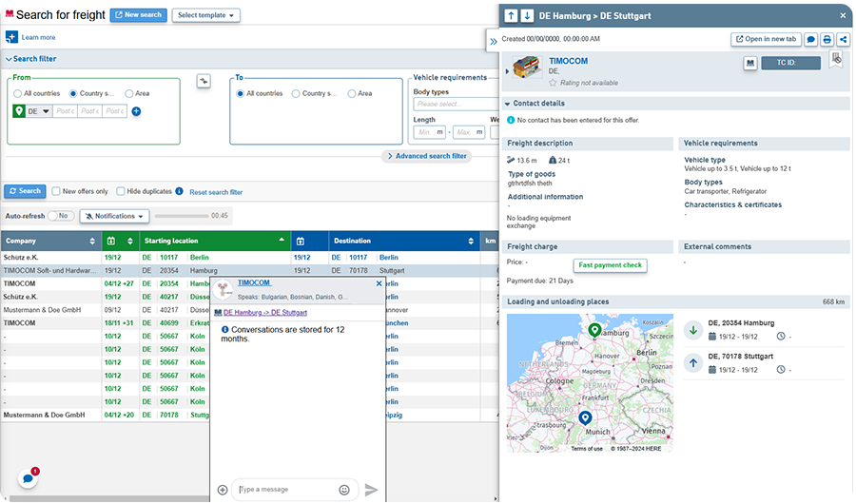Click the Type a message input field
Screen dimensions: 856x504
(x=283, y=490)
